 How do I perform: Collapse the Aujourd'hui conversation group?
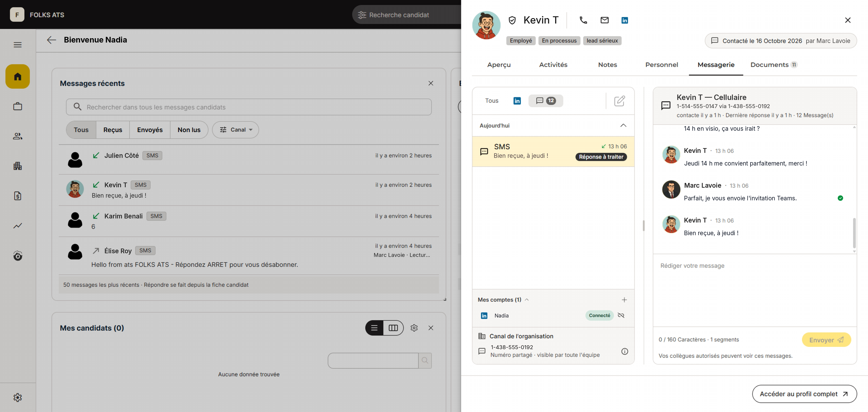[623, 125]
